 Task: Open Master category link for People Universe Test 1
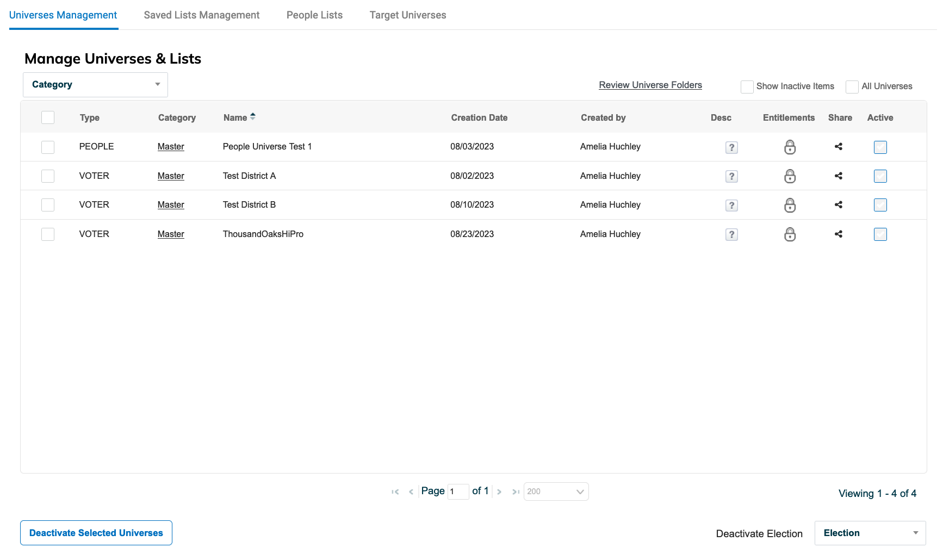[171, 147]
